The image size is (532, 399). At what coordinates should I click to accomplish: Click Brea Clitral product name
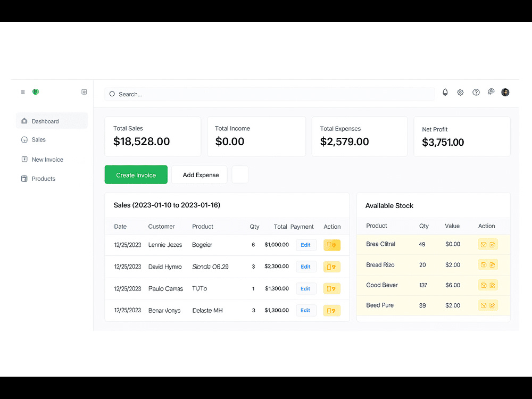[x=380, y=244]
